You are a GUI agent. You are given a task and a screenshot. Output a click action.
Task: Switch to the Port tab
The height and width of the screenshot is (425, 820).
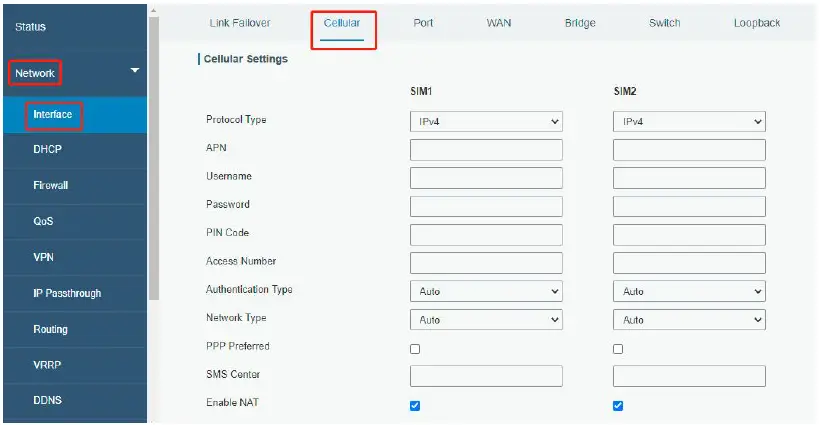click(423, 23)
